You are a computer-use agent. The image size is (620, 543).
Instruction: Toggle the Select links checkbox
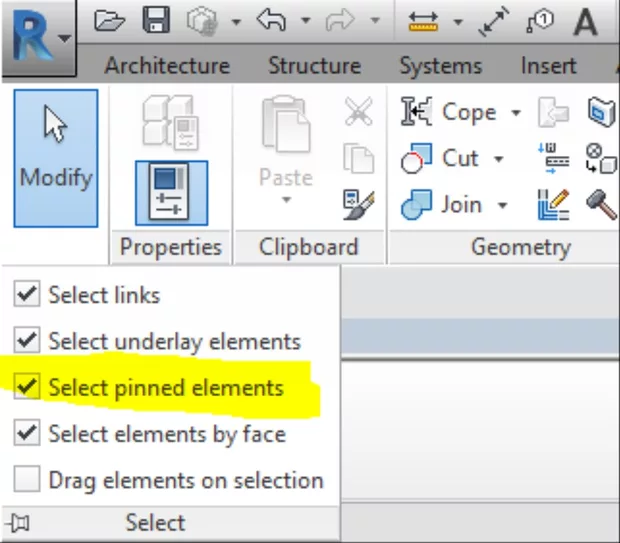26,294
